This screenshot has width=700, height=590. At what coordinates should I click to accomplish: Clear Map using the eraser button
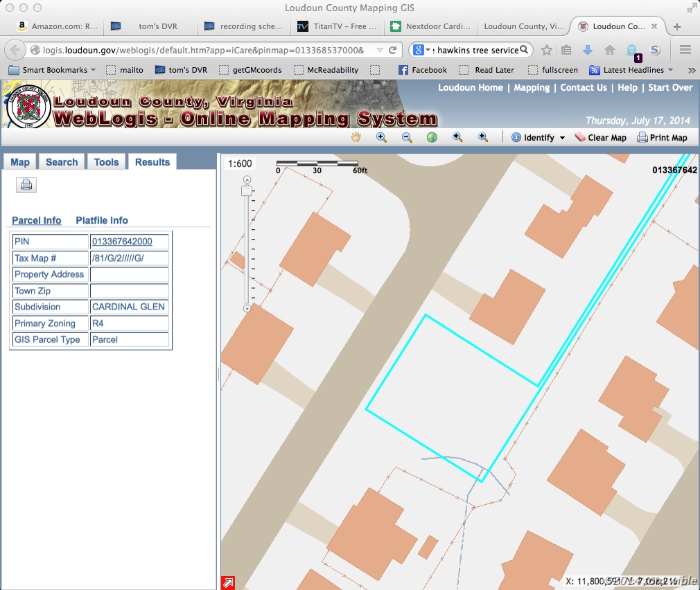(x=600, y=137)
